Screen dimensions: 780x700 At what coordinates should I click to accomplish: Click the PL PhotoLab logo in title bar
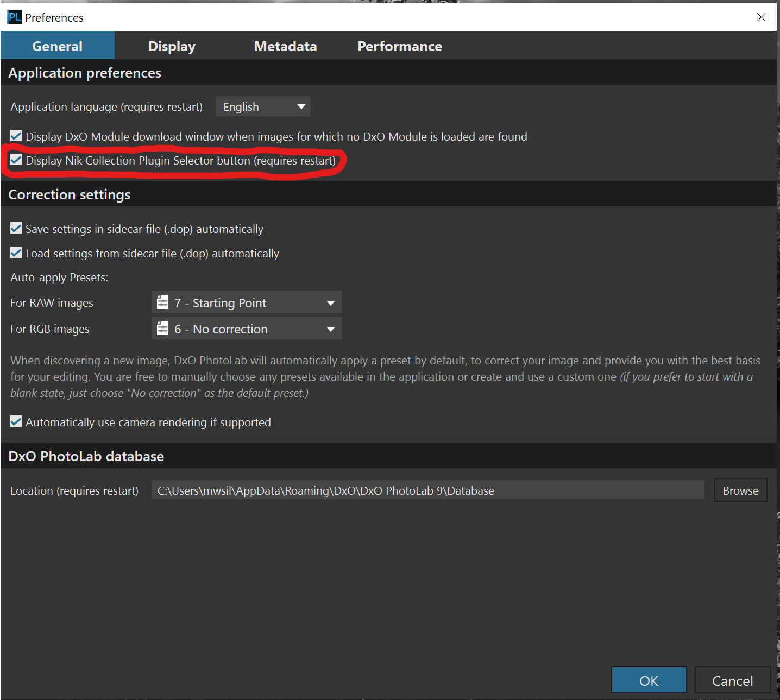tap(15, 17)
